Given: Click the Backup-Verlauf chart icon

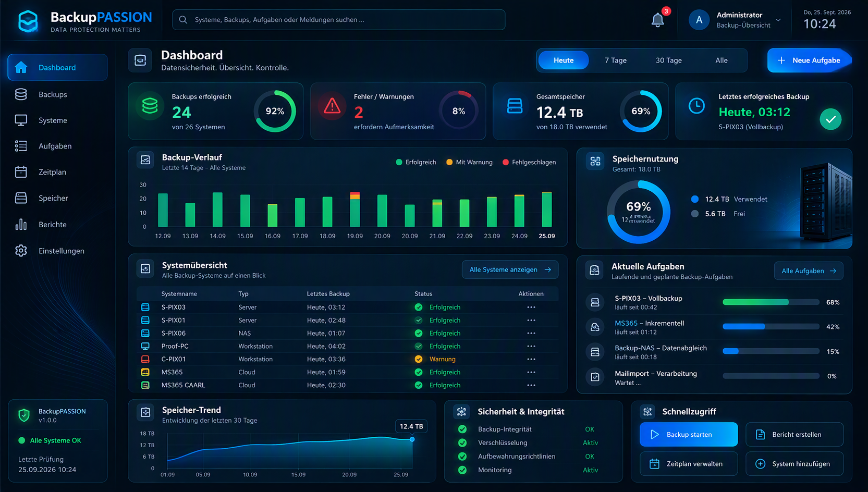Looking at the screenshot, I should (x=145, y=160).
